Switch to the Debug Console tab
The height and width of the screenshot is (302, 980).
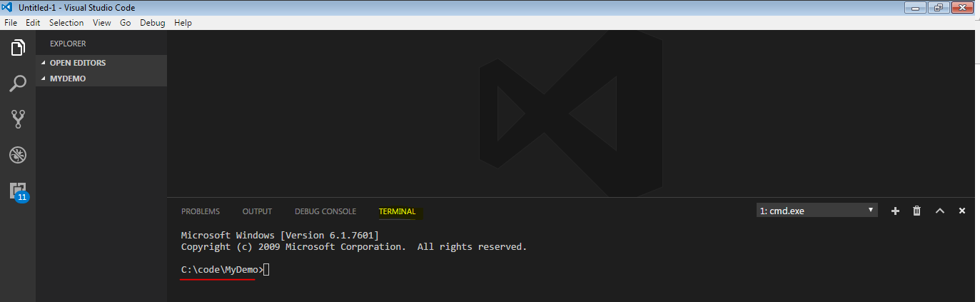[325, 211]
